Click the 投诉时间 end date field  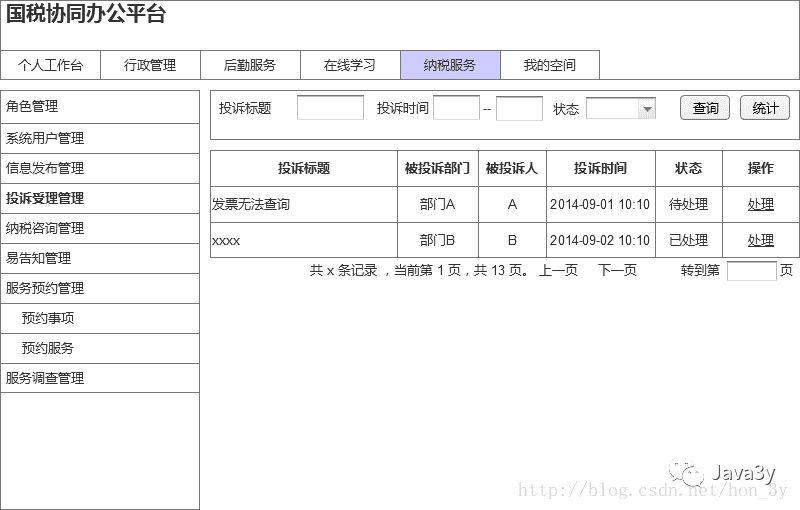tap(519, 109)
